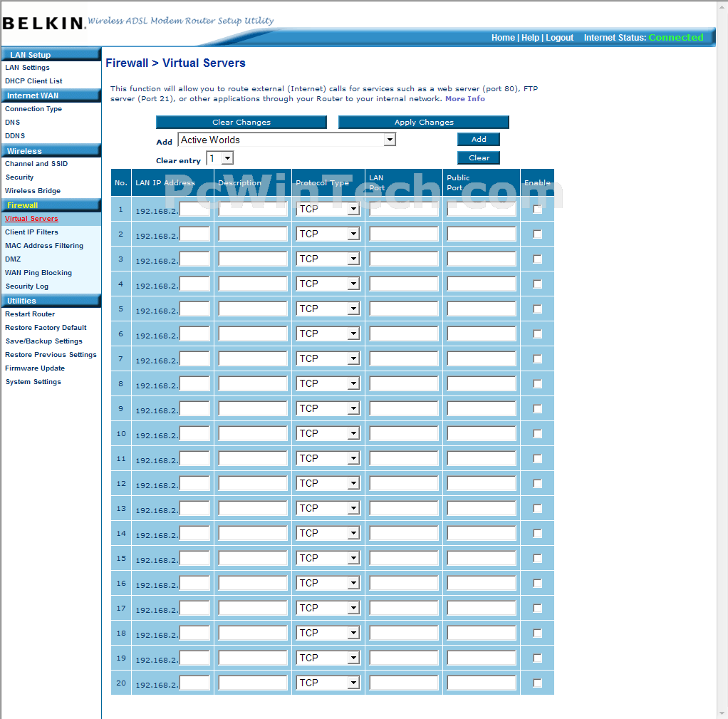
Task: Click the Logout link in header
Action: coord(559,38)
